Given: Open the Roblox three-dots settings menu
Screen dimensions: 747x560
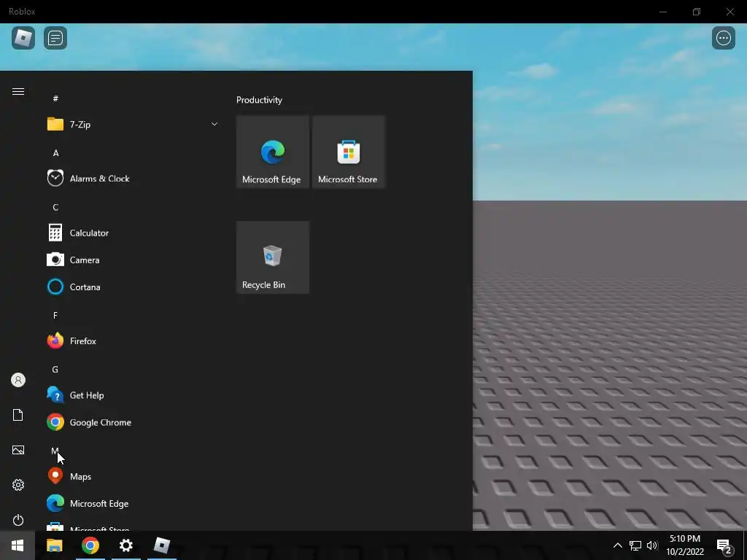Looking at the screenshot, I should coord(723,38).
